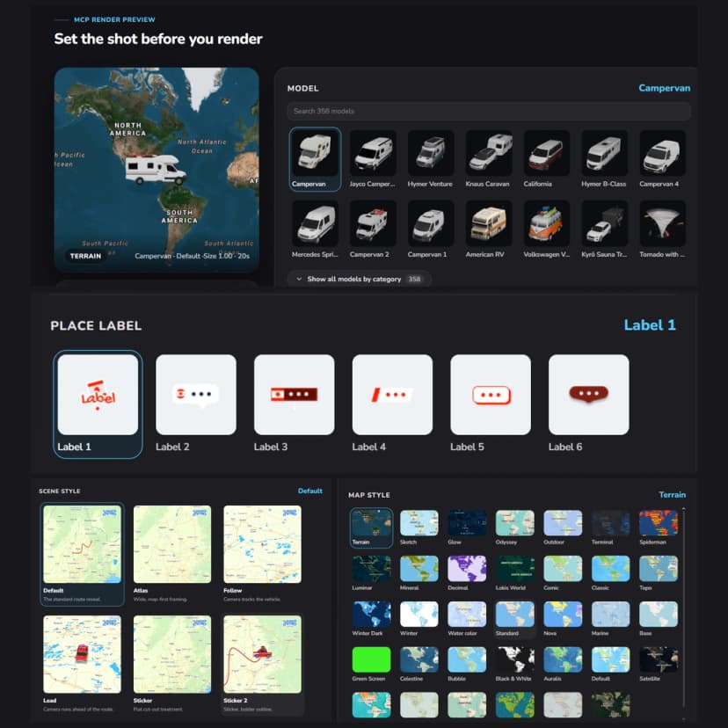Choose the Campervan 2 model
Viewport: 728px width, 728px height.
point(373,223)
